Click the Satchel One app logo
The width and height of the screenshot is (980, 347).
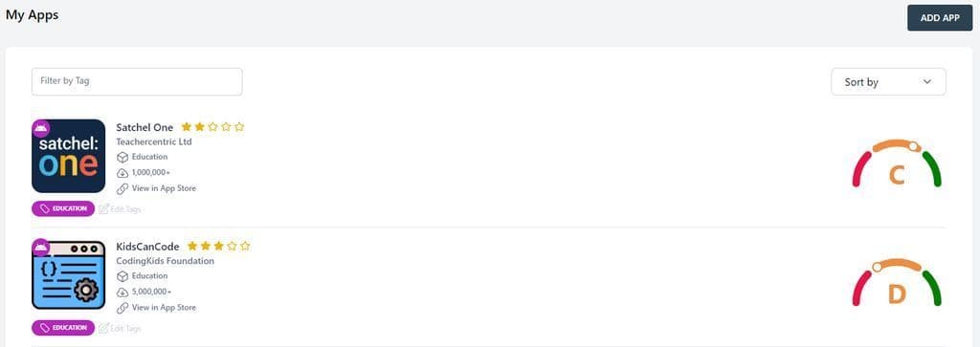[x=68, y=156]
